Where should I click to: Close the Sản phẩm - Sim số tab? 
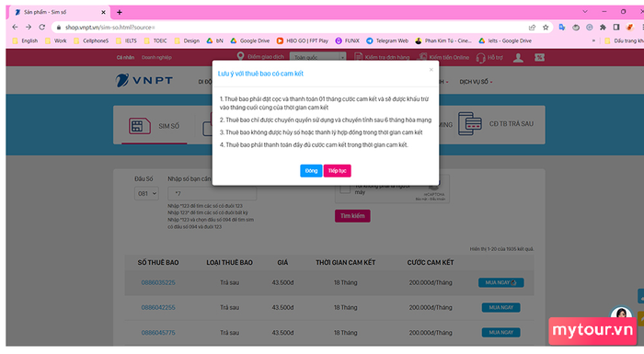(x=103, y=12)
